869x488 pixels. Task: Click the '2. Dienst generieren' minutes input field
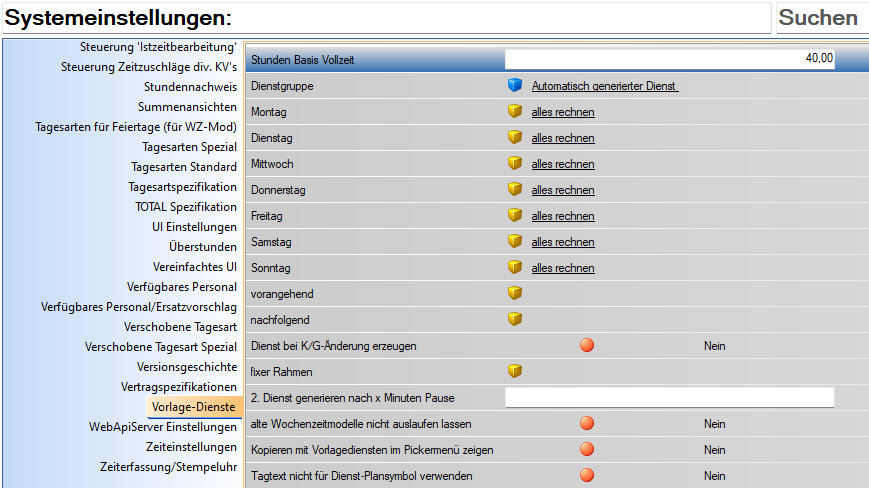669,398
